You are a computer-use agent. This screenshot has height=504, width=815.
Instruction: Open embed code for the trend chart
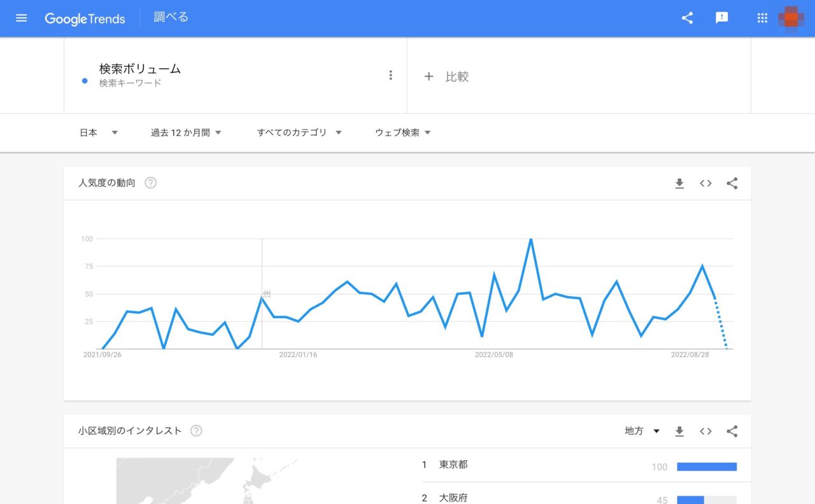pos(705,183)
